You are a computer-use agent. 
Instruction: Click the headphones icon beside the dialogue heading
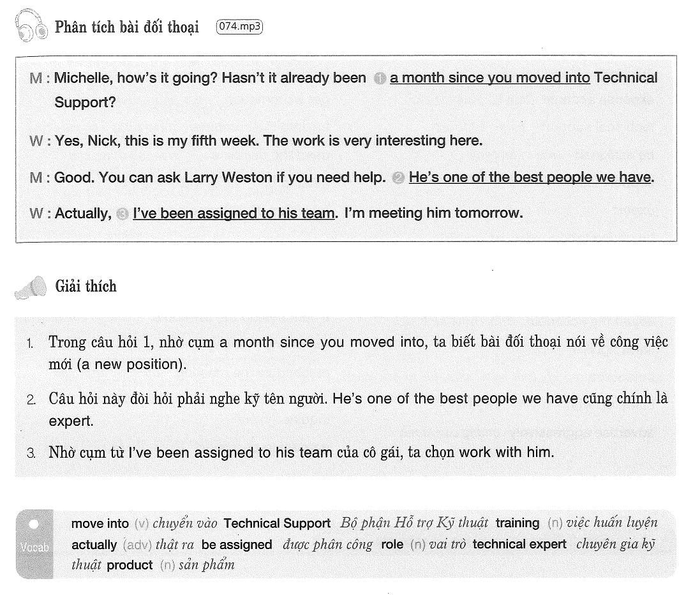click(x=31, y=26)
